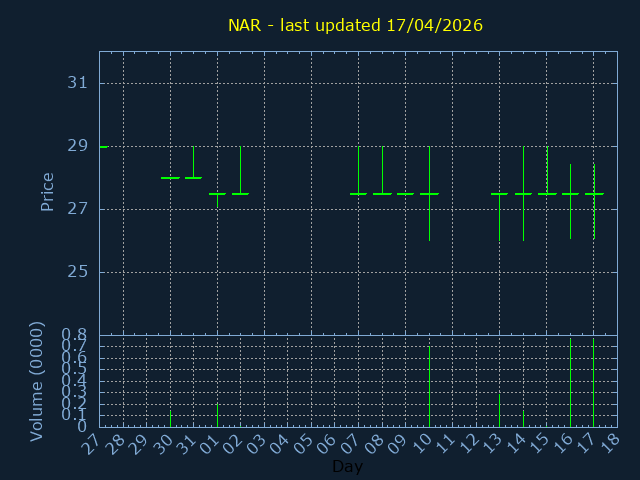Click the Price y-axis label
The image size is (640, 480).
(47, 191)
